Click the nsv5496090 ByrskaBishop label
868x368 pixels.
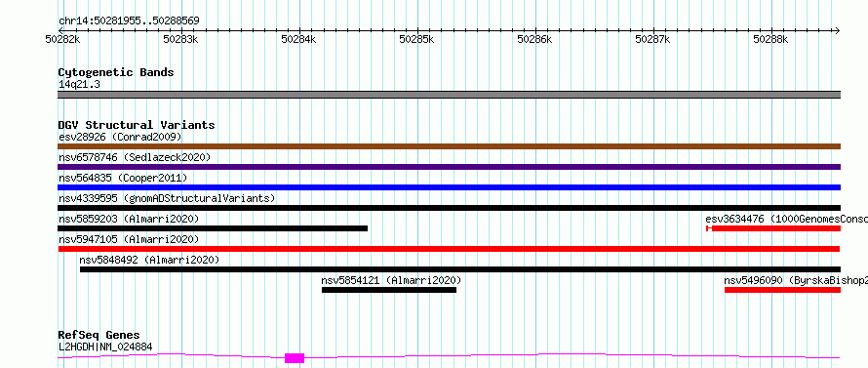coord(796,280)
